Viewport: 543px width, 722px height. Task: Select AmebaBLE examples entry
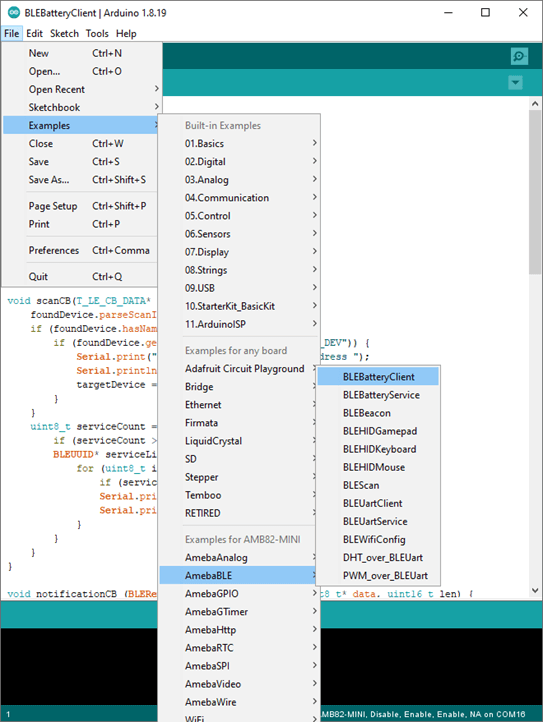tap(238, 576)
